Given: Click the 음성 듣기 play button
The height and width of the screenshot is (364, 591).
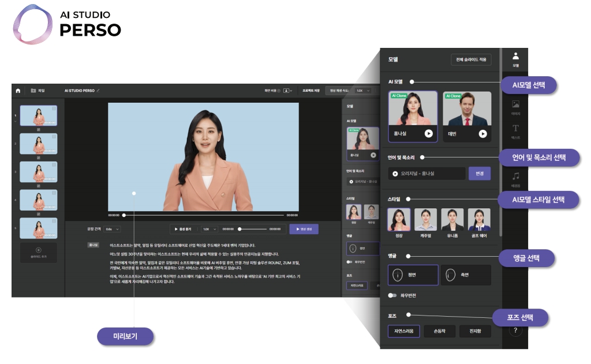Looking at the screenshot, I should click(x=183, y=229).
